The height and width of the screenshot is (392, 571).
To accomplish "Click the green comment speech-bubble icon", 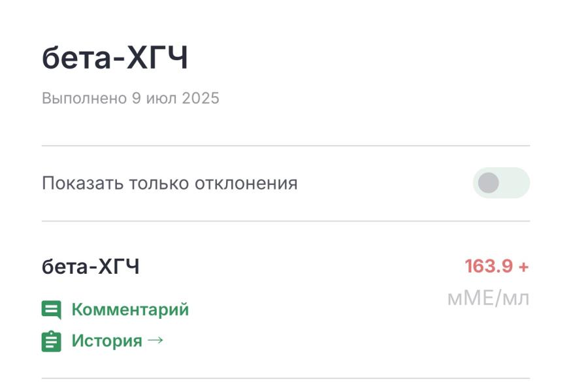I will [x=52, y=310].
